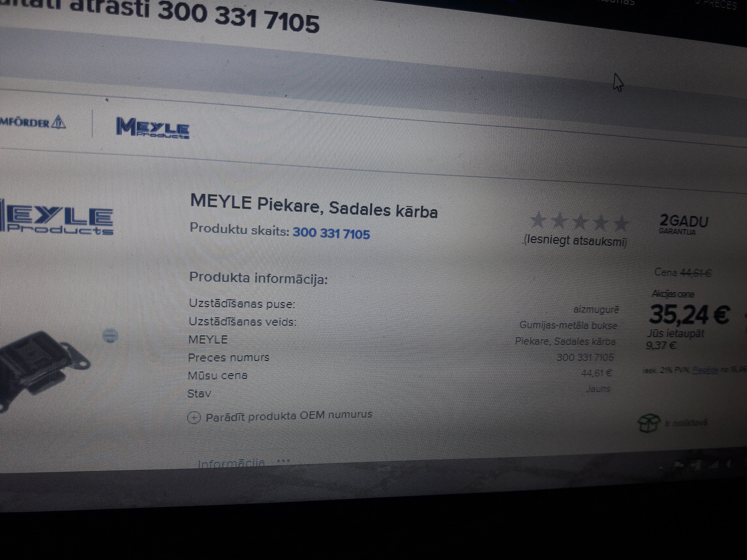Click the page heading with 300 331 7105

coord(160,16)
